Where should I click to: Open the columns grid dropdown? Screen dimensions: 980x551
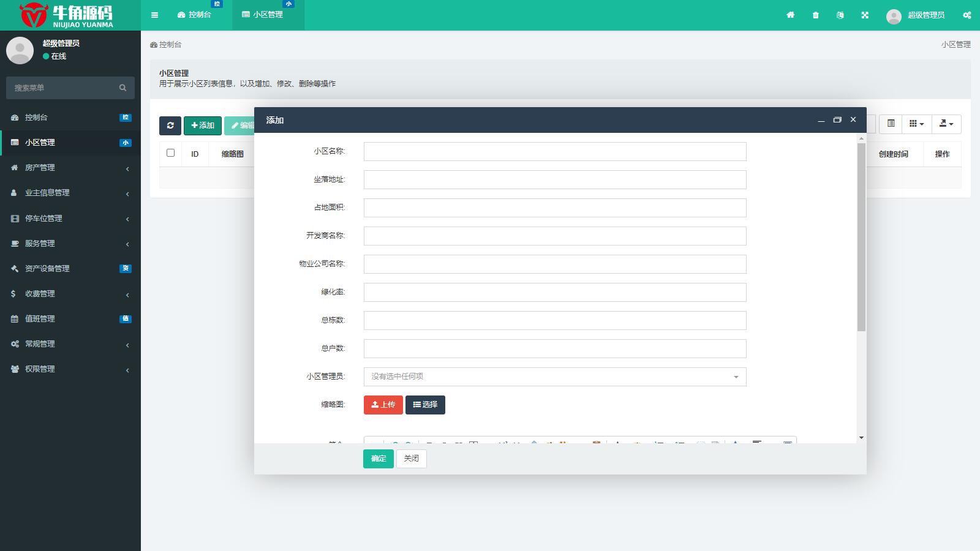[916, 124]
